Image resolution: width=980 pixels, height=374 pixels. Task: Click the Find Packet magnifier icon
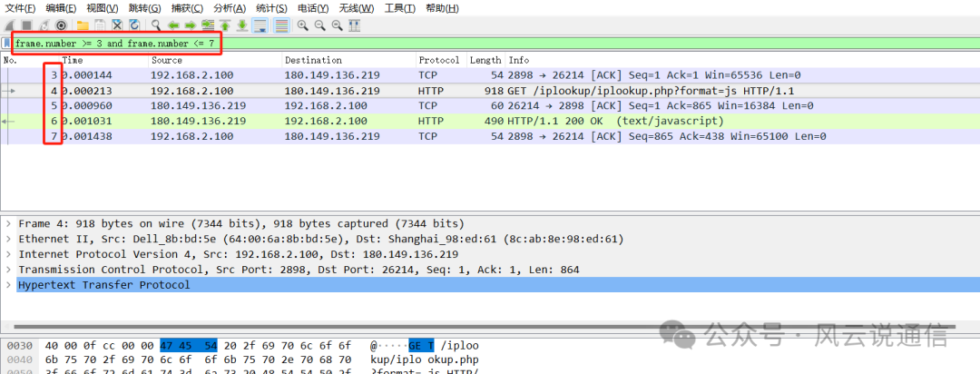click(156, 25)
